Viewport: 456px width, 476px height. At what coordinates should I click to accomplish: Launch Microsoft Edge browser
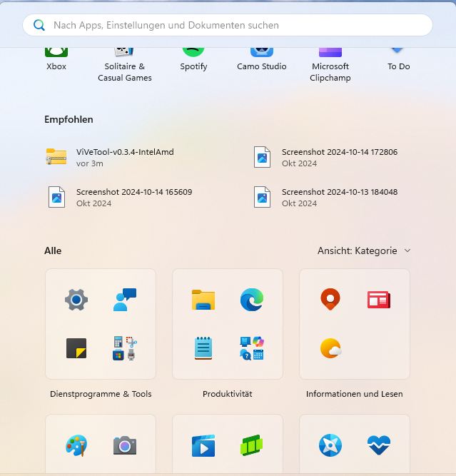252,300
